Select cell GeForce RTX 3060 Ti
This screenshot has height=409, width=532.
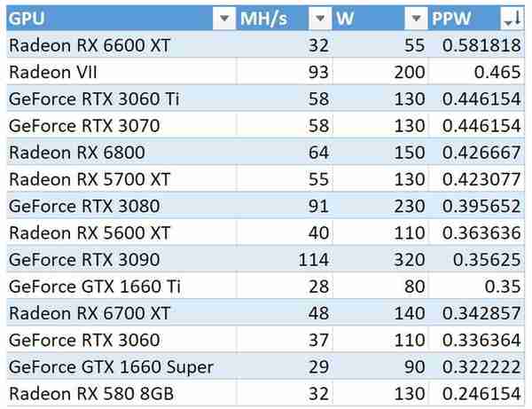pos(121,98)
